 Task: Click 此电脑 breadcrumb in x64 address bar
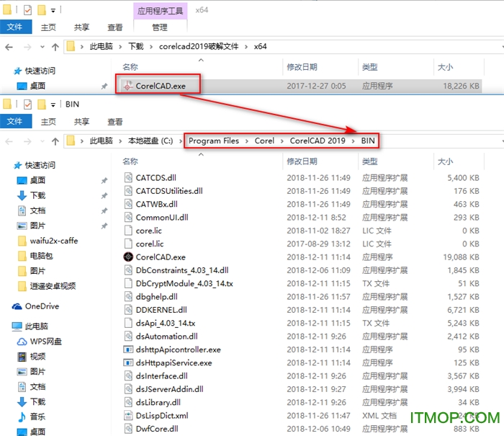pos(102,47)
